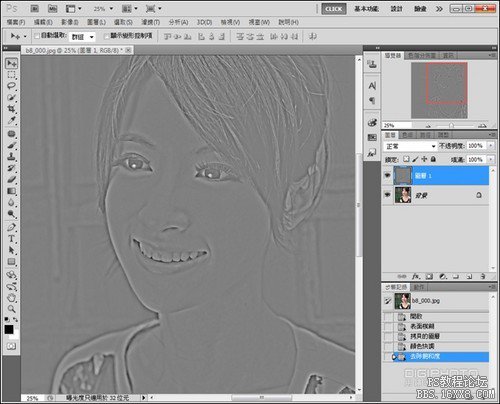
Task: Select the Clone Stamp tool
Action: [12, 156]
